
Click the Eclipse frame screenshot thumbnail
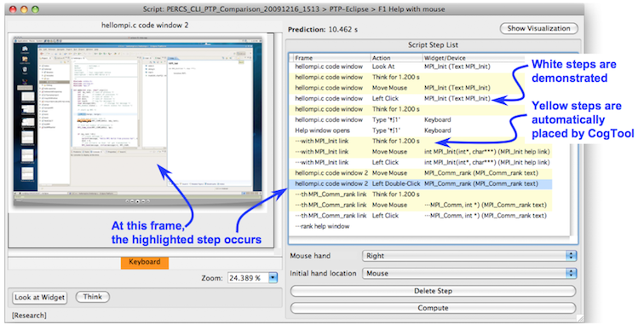138,120
